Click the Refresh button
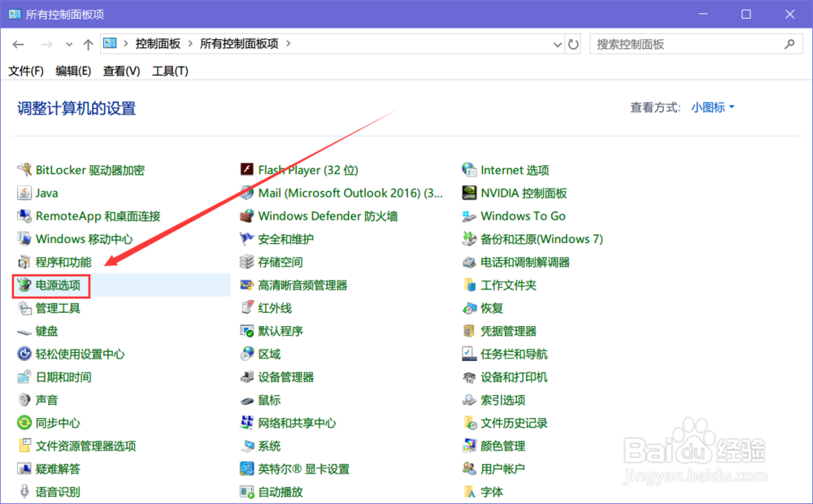Screen dimensions: 813x504 (573, 45)
